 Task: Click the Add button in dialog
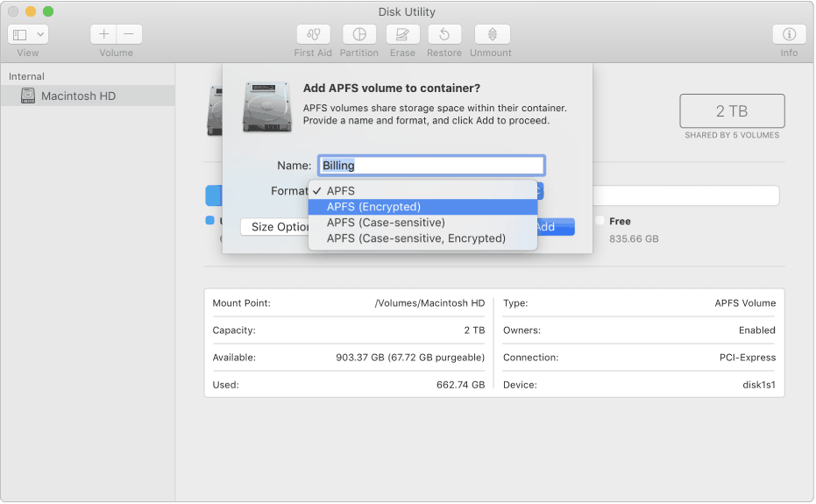coord(556,227)
